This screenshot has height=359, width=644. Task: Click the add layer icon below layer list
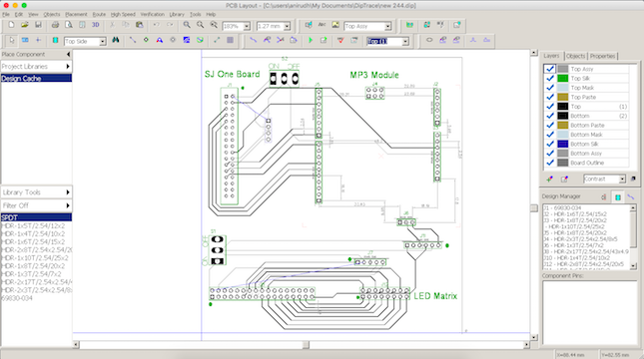tap(550, 179)
